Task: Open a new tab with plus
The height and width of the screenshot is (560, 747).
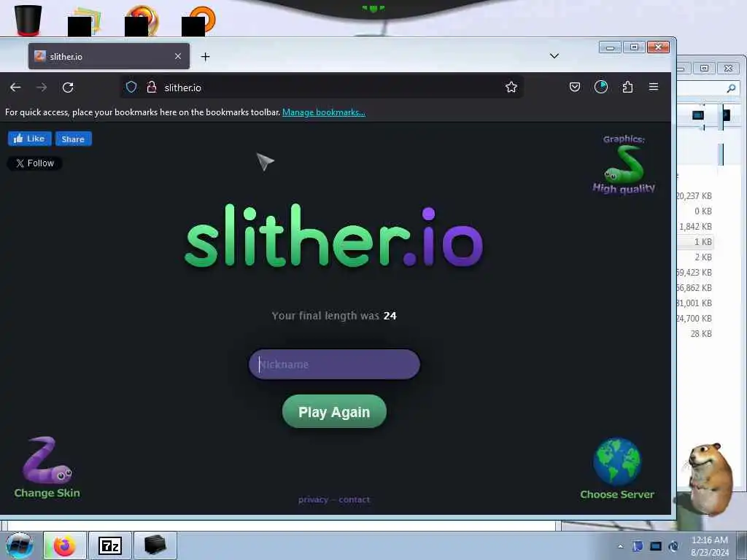Action: point(205,57)
